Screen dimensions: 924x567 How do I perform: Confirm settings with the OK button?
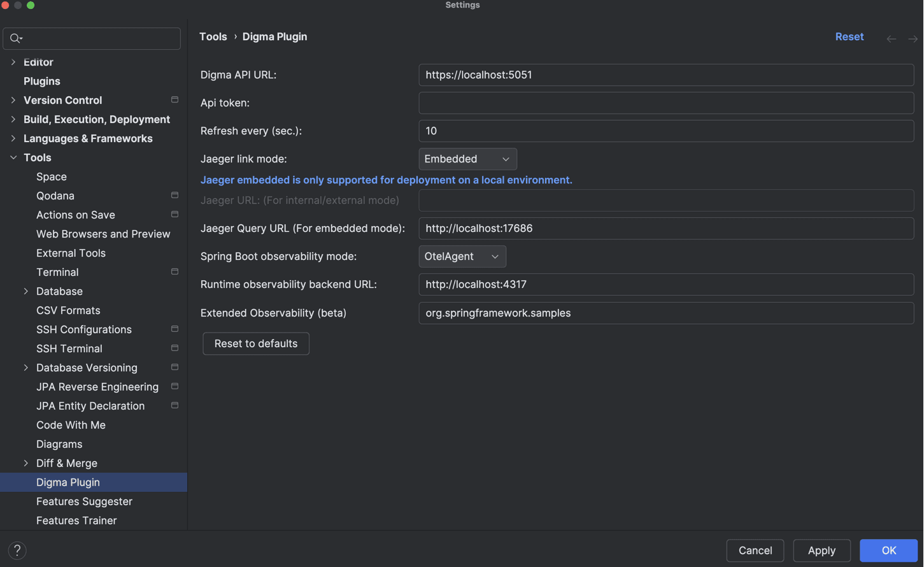888,550
